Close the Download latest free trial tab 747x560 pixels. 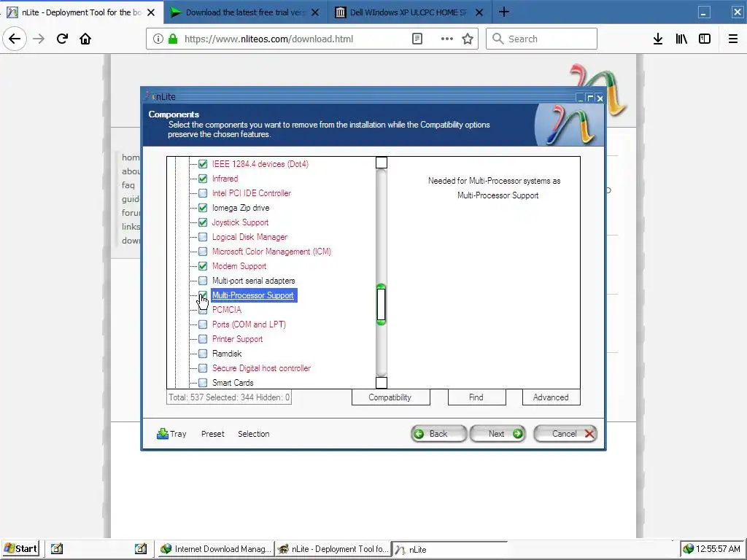(315, 12)
